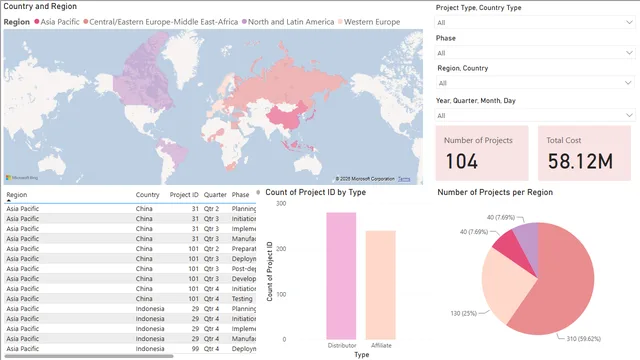
Task: Sort table by the Project ID column header
Action: [x=184, y=195]
